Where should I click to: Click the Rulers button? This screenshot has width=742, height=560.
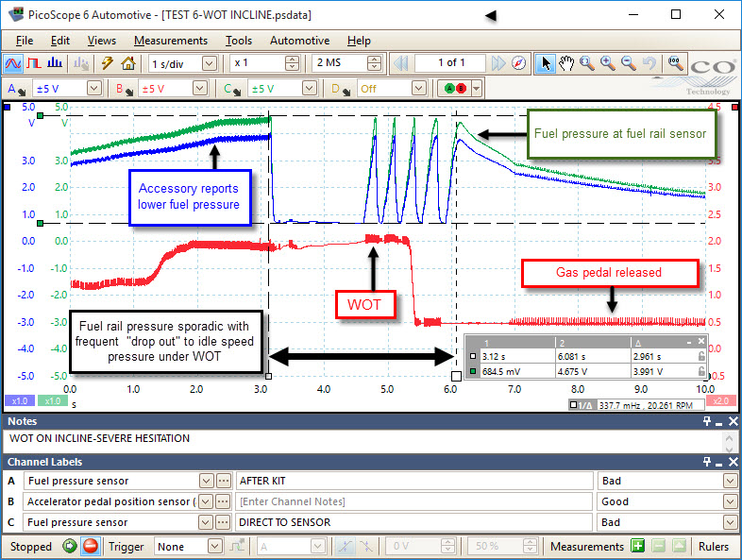[x=713, y=546]
